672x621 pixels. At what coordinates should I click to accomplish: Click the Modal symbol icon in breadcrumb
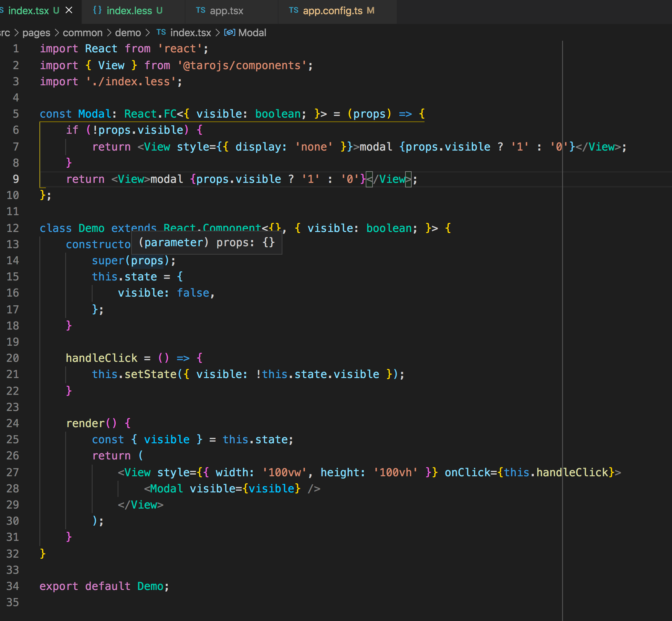click(229, 33)
